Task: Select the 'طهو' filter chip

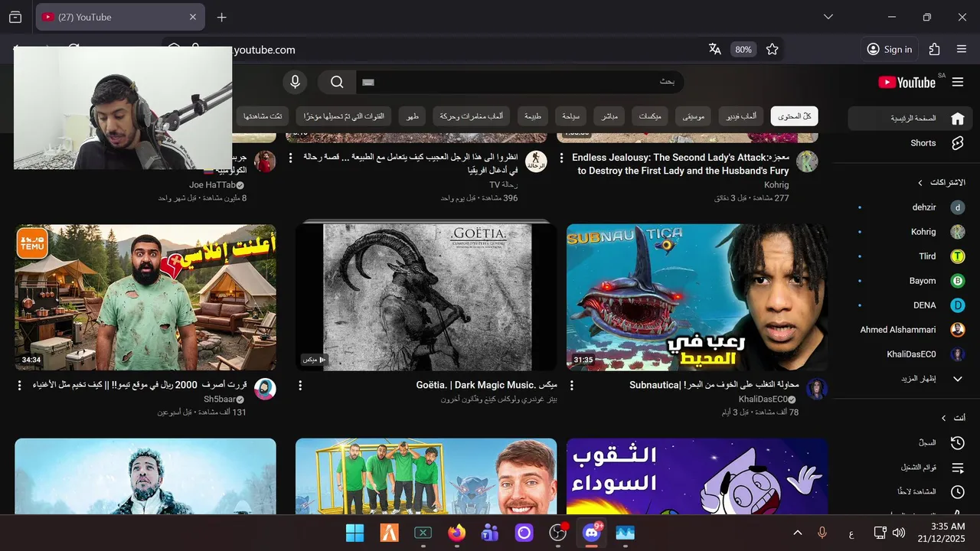Action: 413,116
